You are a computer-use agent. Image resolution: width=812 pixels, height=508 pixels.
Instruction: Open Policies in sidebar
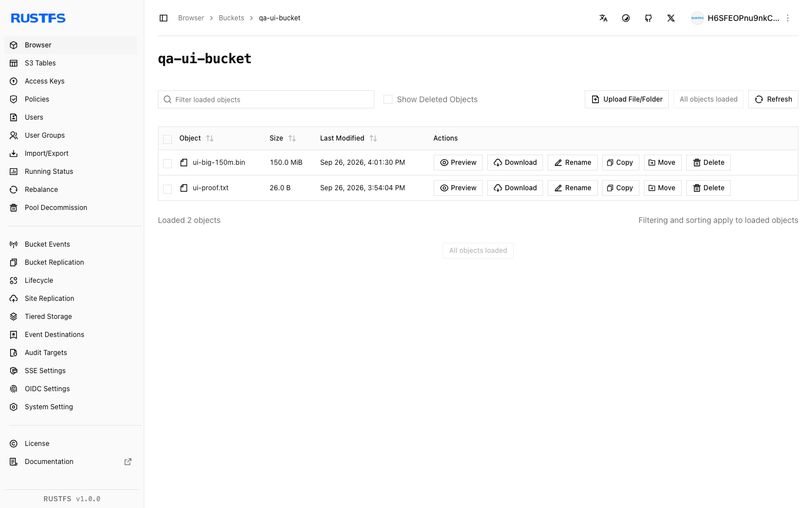70,99
